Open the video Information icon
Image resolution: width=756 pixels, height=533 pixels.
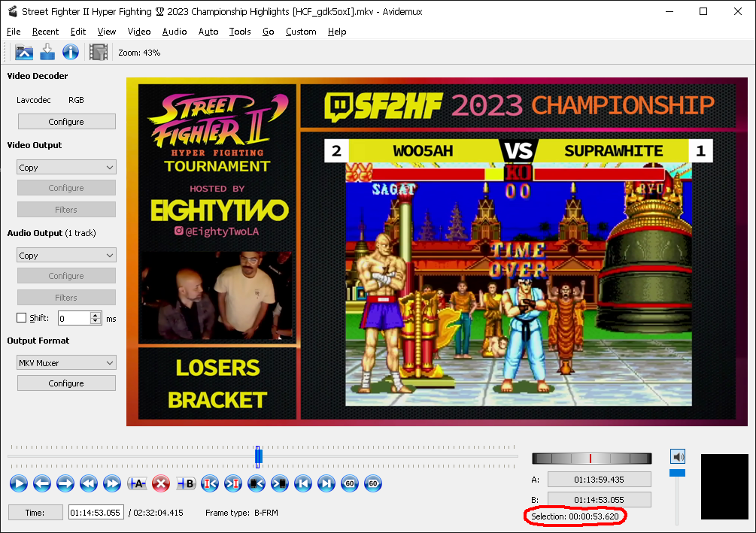[71, 52]
